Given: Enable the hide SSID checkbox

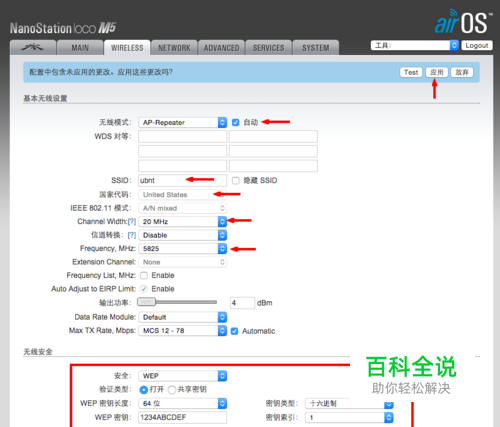Looking at the screenshot, I should pyautogui.click(x=236, y=180).
